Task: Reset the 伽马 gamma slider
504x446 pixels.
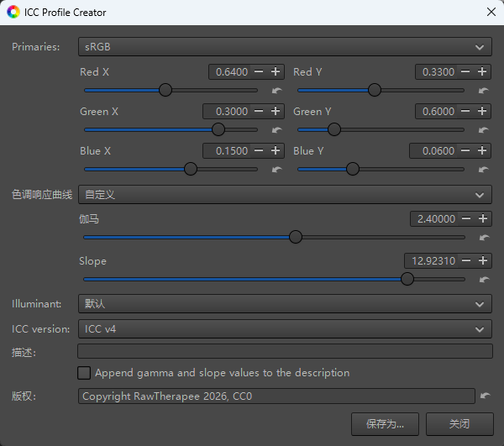Action: point(484,238)
